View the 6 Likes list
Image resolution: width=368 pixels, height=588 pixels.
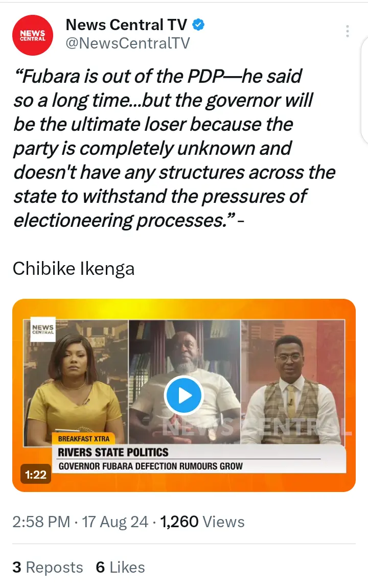121,568
